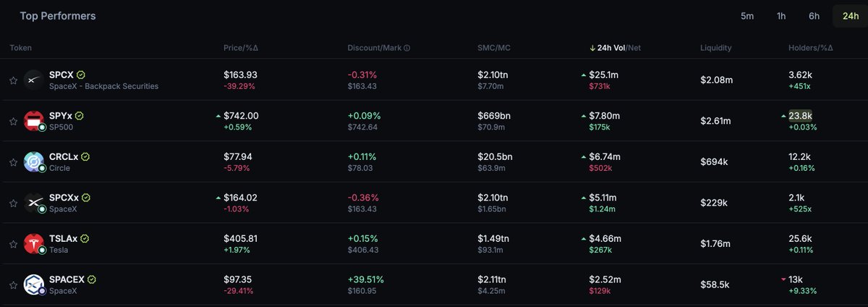Click the Tesla TSLAx token logo
This screenshot has height=307, width=868.
[34, 245]
